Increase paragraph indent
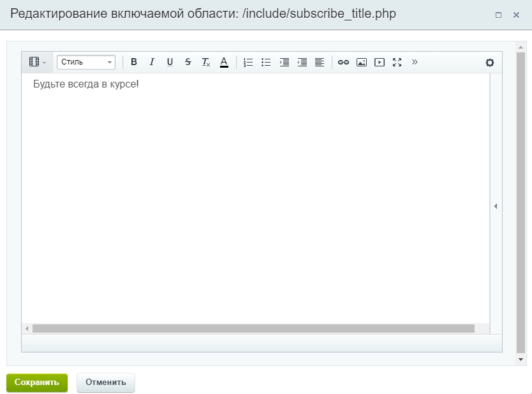Image resolution: width=532 pixels, height=394 pixels. click(x=284, y=62)
